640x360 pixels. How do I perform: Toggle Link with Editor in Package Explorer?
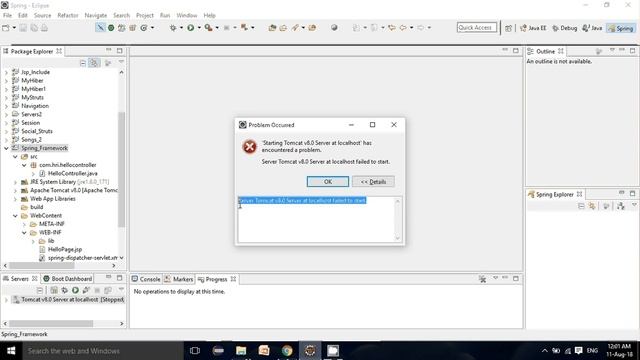pyautogui.click(x=94, y=63)
